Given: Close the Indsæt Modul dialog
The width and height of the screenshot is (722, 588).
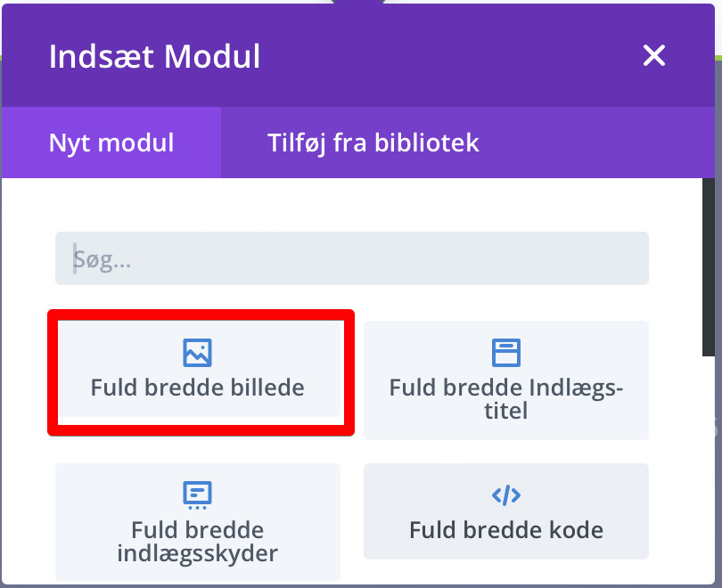Looking at the screenshot, I should [654, 56].
